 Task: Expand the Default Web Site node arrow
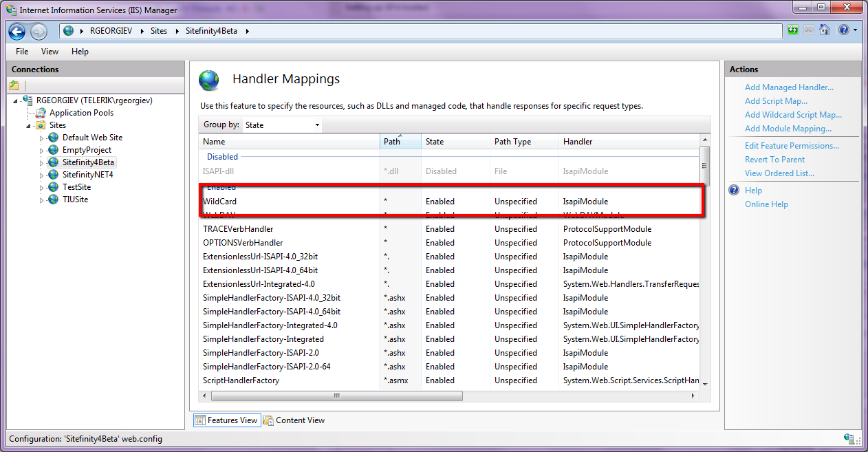[41, 138]
